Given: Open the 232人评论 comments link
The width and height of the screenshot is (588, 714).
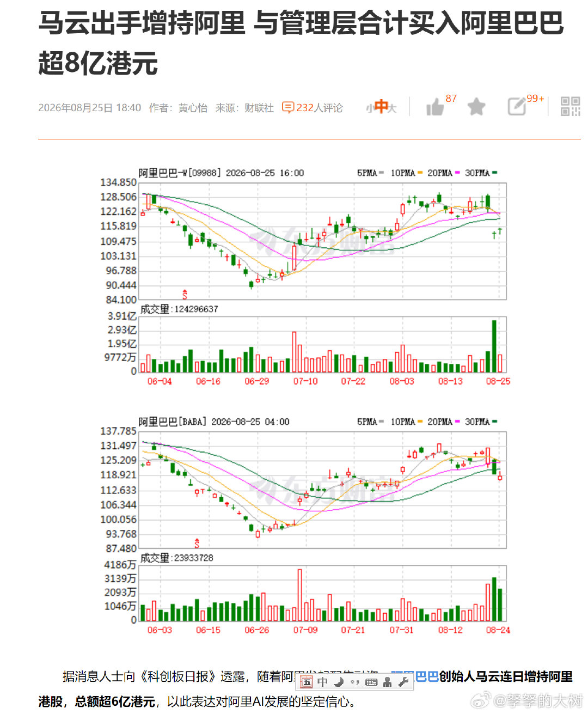Looking at the screenshot, I should coord(319,108).
